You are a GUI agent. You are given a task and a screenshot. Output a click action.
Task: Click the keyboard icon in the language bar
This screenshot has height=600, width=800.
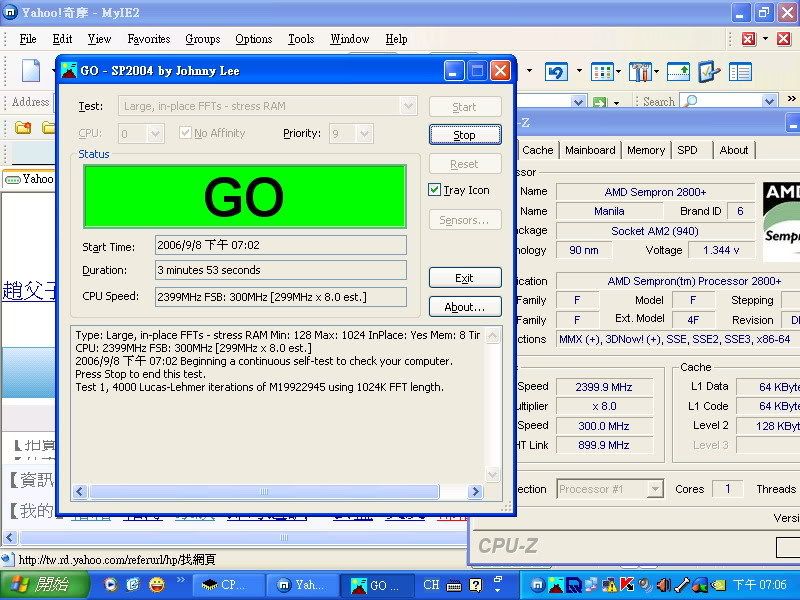(454, 585)
